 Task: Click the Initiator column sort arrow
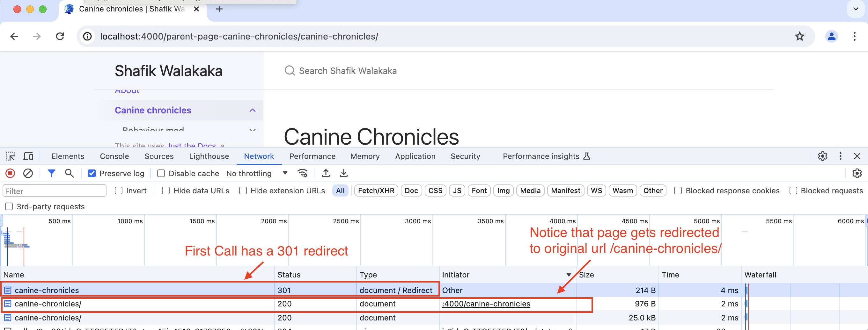point(569,275)
